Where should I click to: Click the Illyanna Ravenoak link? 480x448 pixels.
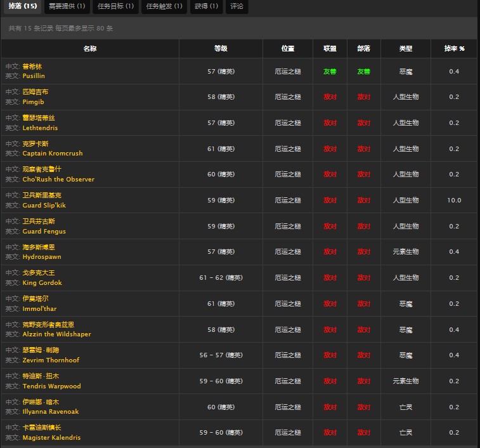51,412
